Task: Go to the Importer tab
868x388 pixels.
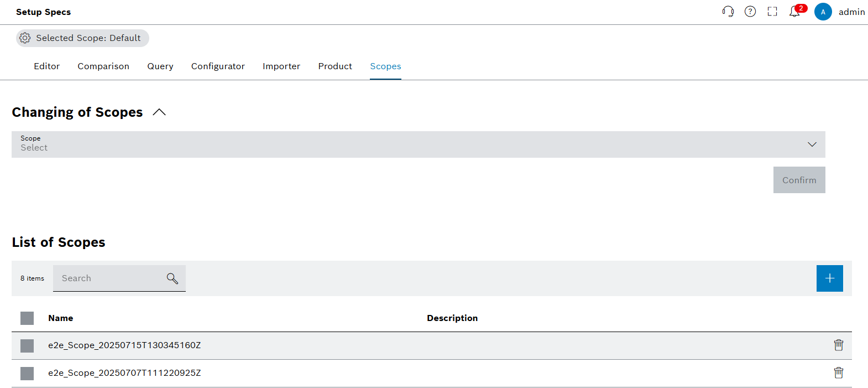Action: click(x=281, y=66)
